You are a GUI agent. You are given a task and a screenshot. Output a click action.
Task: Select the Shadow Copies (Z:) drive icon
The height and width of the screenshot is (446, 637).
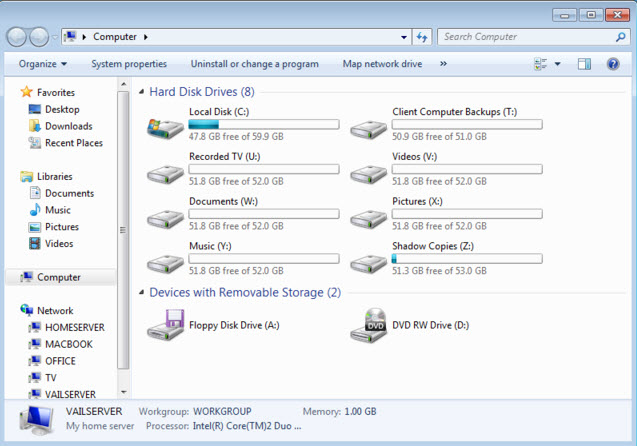pos(368,264)
